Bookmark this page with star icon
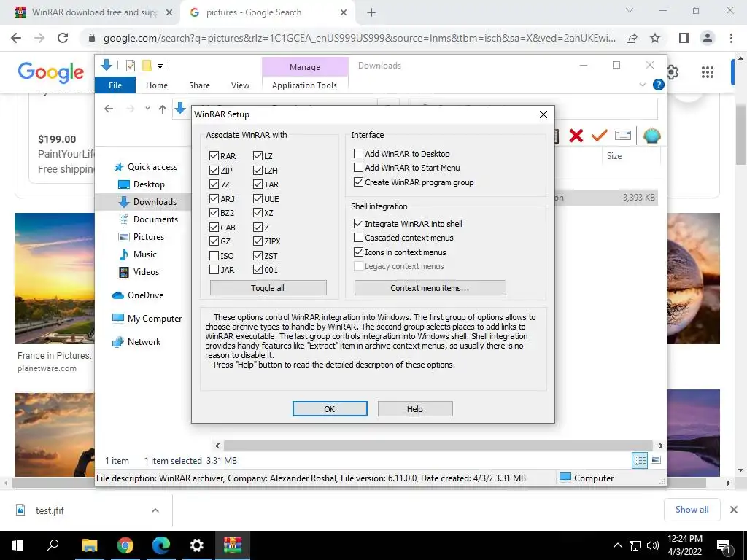 (x=656, y=38)
